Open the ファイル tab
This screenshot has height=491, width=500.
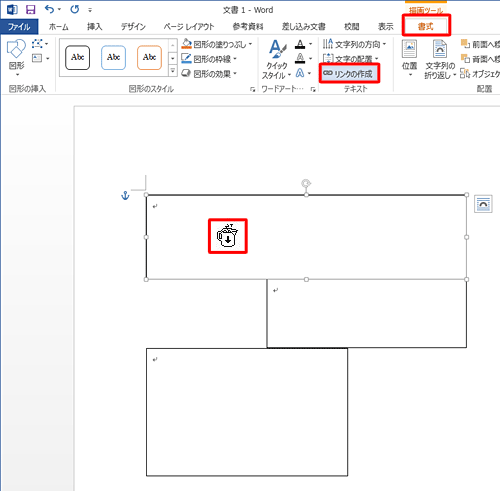tap(19, 27)
